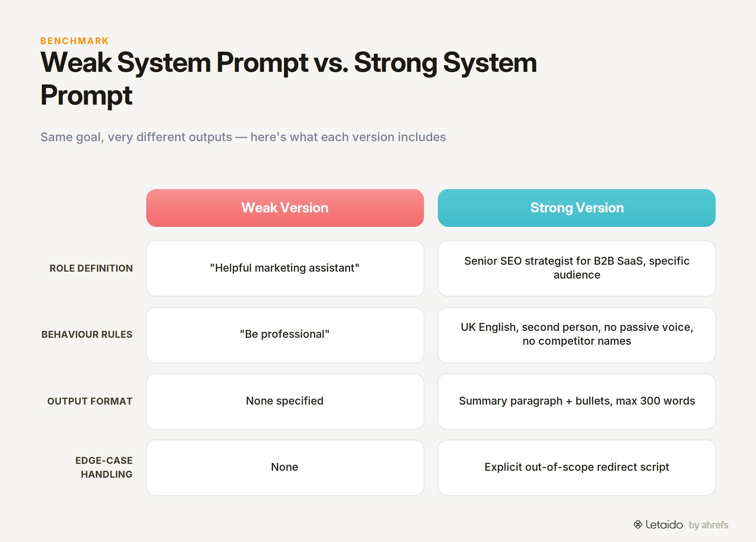Click the ROLE DEFINITION row label
This screenshot has width=756, height=542.
pyautogui.click(x=91, y=268)
